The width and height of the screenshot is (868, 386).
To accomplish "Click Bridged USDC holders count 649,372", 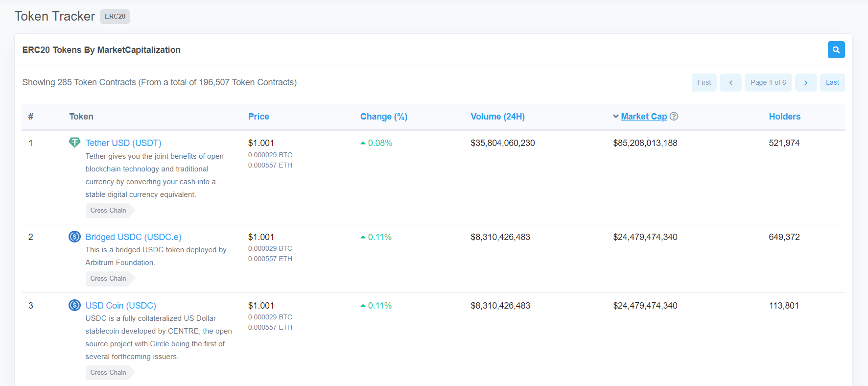I will (784, 237).
